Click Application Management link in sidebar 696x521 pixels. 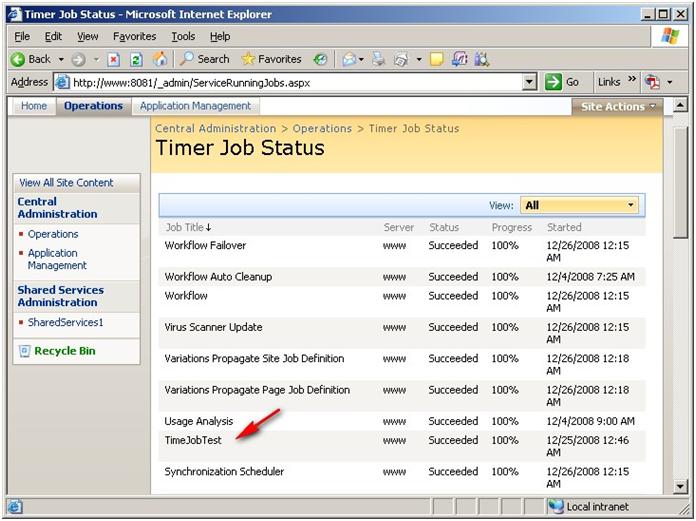click(57, 259)
